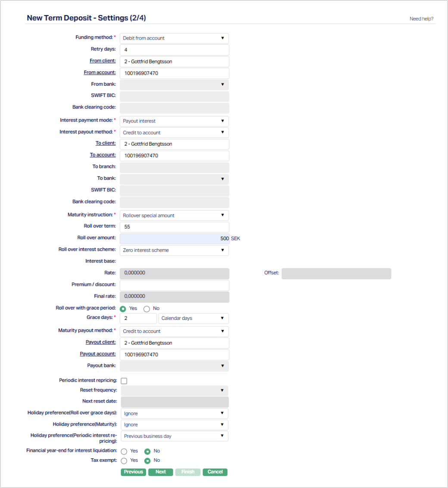Click the From client label link

(x=103, y=61)
